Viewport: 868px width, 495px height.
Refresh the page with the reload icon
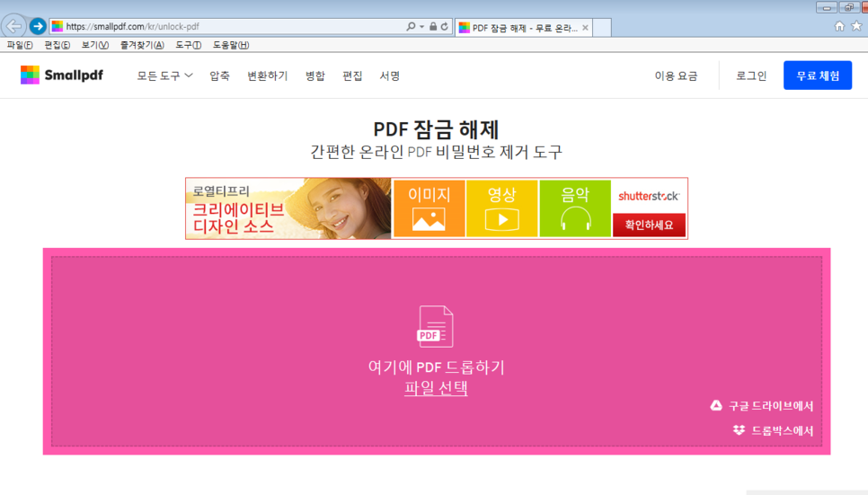click(x=445, y=26)
